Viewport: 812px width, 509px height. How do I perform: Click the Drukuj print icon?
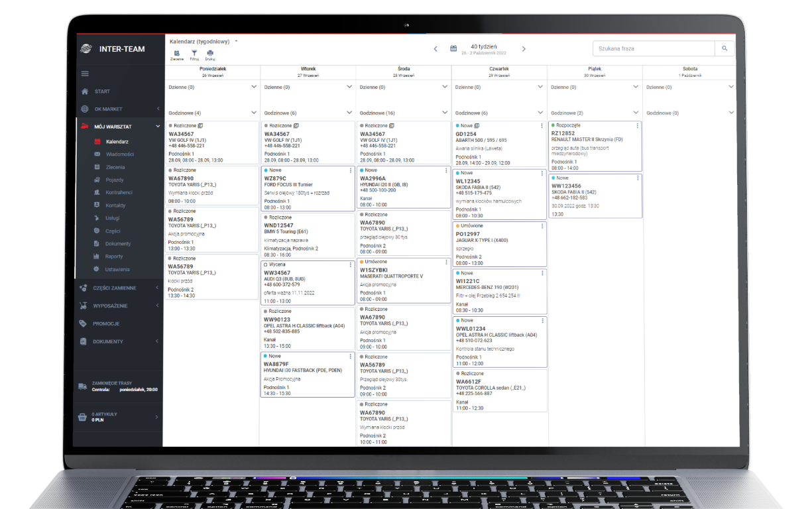coord(210,54)
